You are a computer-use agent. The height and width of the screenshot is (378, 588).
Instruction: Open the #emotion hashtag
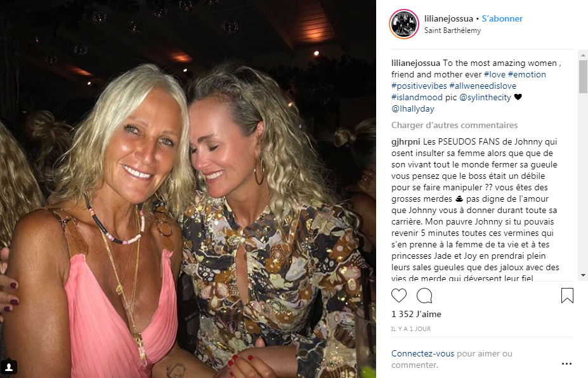(x=527, y=74)
